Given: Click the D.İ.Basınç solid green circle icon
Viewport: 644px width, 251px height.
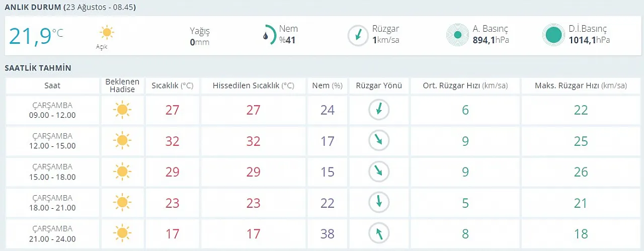Looking at the screenshot, I should 553,35.
